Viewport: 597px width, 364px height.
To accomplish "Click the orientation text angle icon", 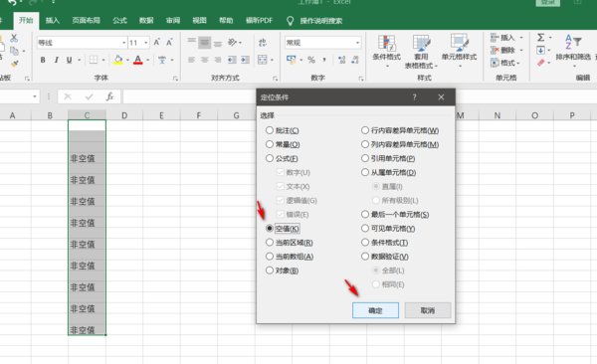I will click(232, 42).
